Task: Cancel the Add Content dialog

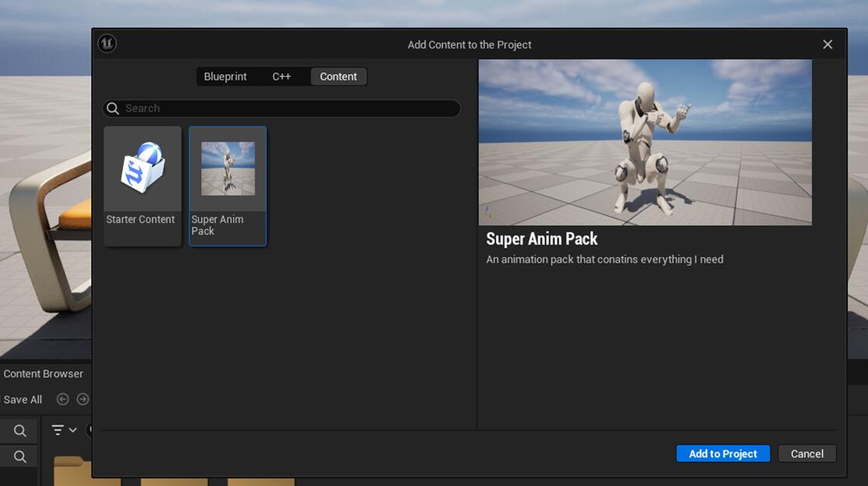Action: [807, 453]
